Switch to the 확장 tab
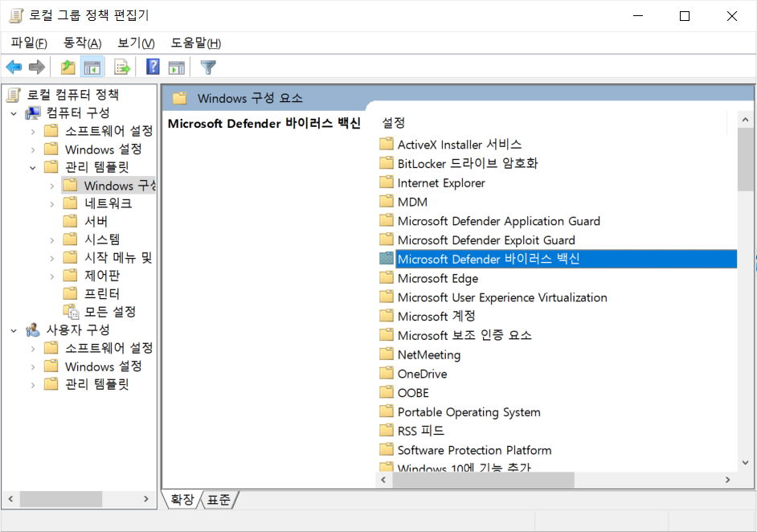 tap(182, 499)
